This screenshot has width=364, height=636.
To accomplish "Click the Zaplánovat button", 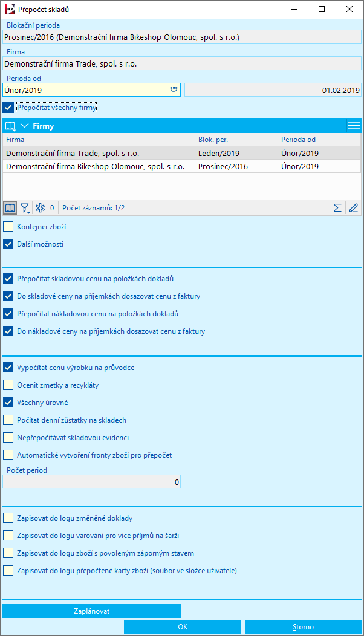I will (x=92, y=611).
